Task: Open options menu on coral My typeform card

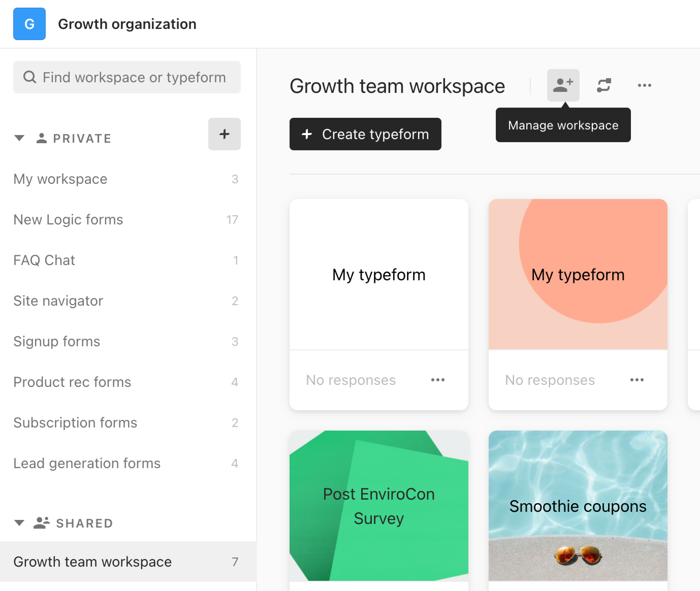Action: [637, 380]
